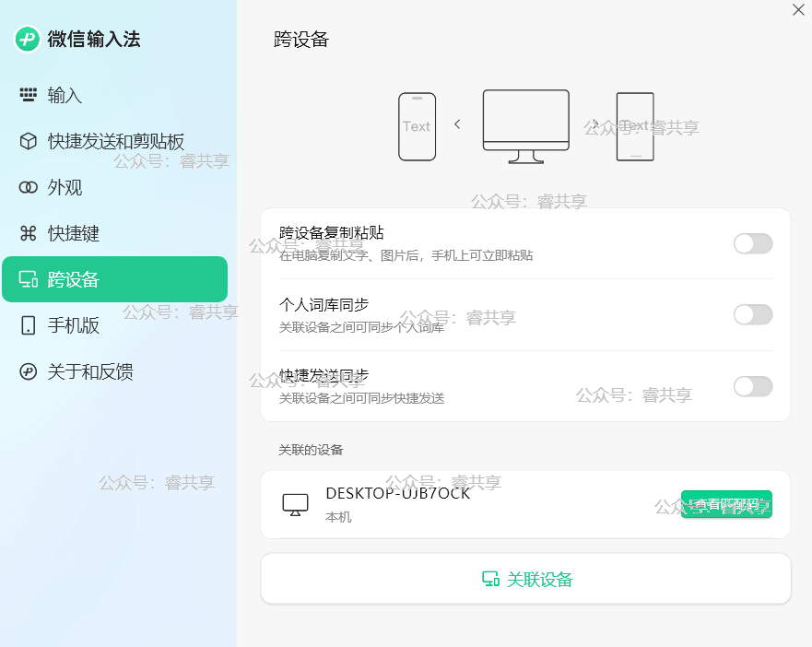Turn on the 个人词库同步 switch
The height and width of the screenshot is (647, 812).
pyautogui.click(x=753, y=314)
